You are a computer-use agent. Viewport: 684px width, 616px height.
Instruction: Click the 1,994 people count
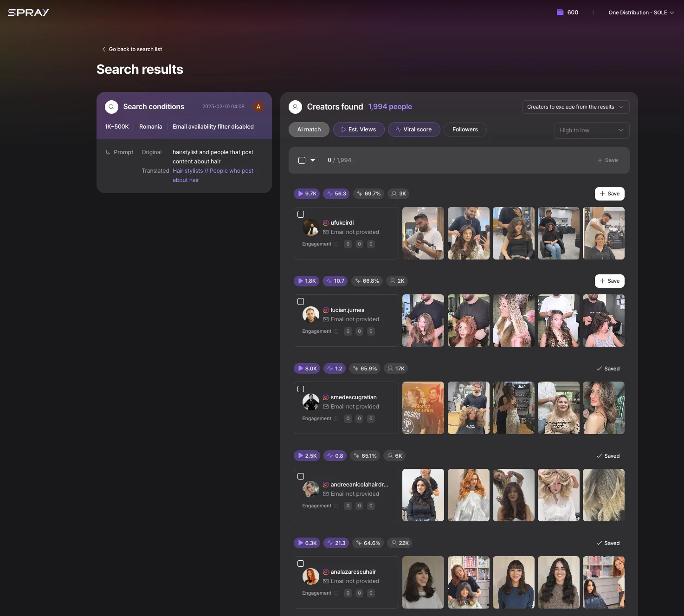click(390, 107)
